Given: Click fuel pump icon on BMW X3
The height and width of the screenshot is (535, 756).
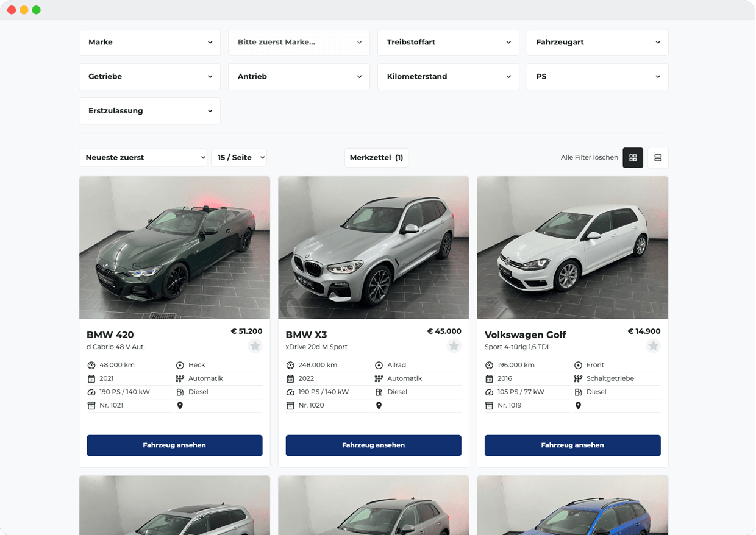Looking at the screenshot, I should pos(379,392).
